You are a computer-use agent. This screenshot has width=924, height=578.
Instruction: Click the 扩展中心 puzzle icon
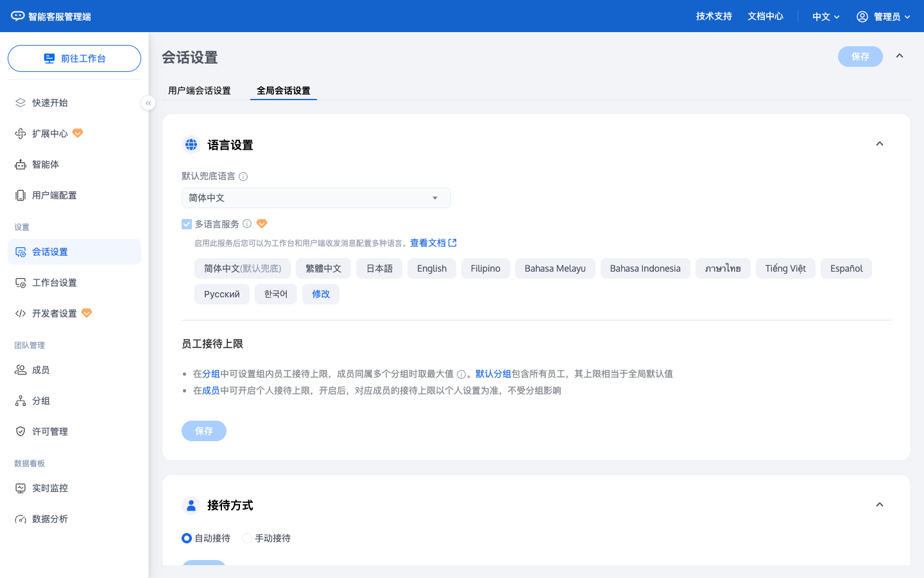21,134
